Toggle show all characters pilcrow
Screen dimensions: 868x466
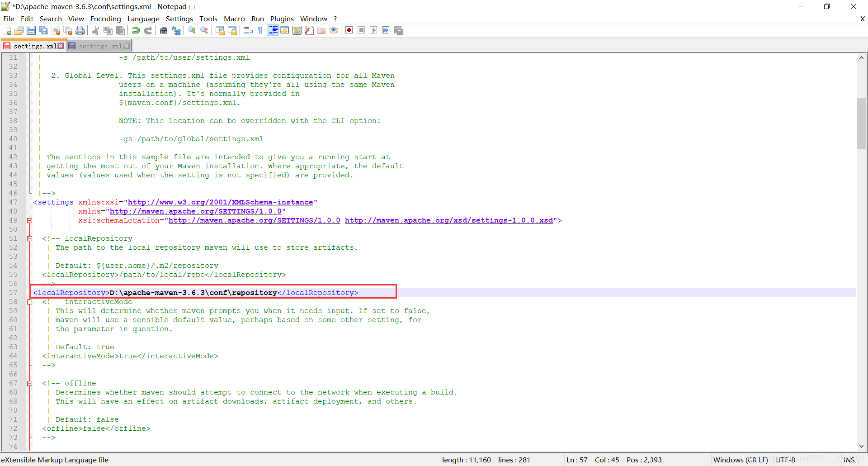[x=260, y=30]
